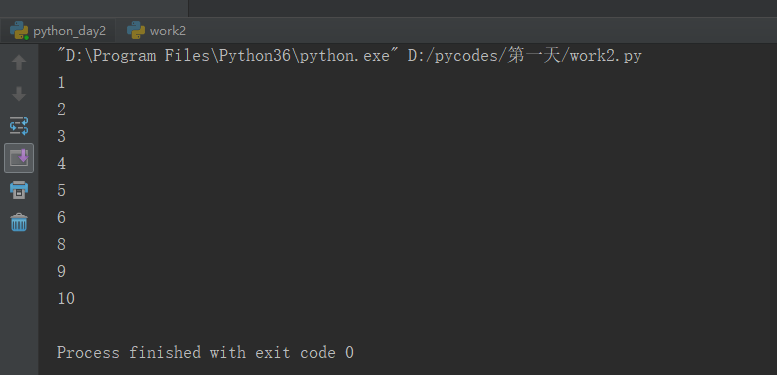Click output line showing 1
Viewport: 777px width, 375px height.
[61, 82]
